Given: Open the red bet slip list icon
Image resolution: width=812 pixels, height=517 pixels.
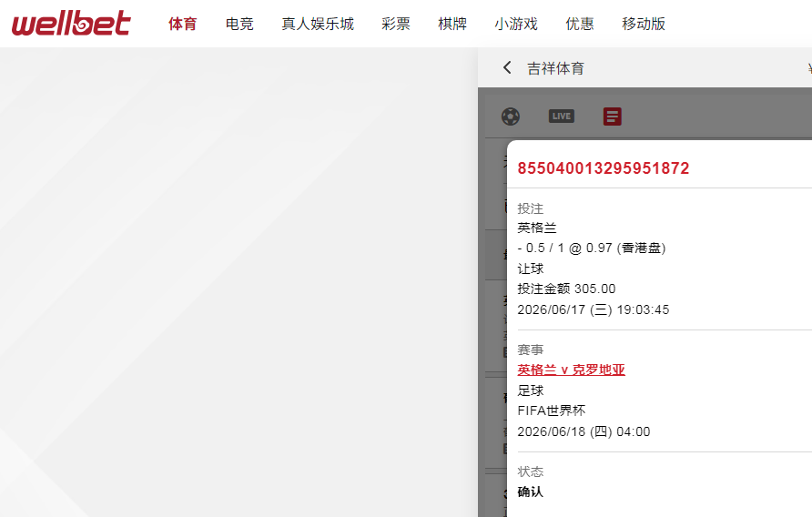Looking at the screenshot, I should click(612, 117).
